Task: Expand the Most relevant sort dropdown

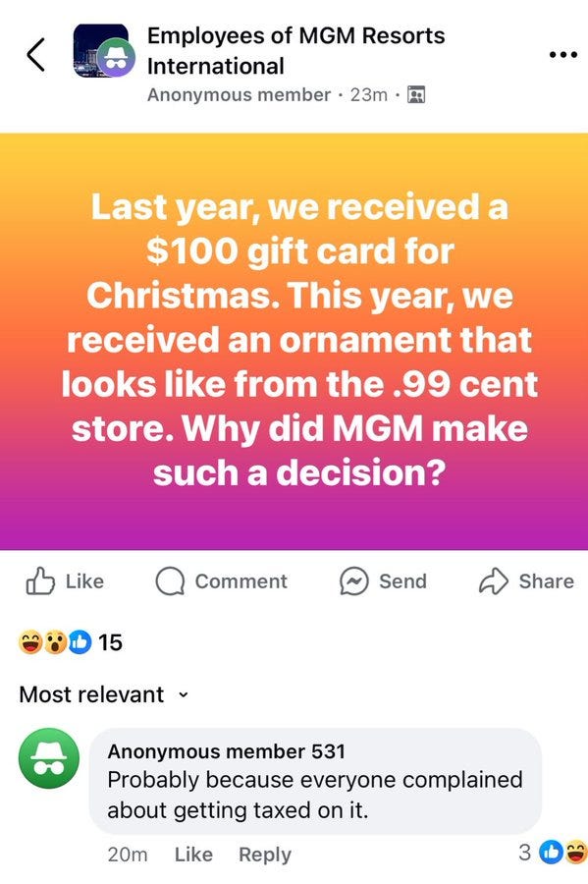Action: coord(104,694)
